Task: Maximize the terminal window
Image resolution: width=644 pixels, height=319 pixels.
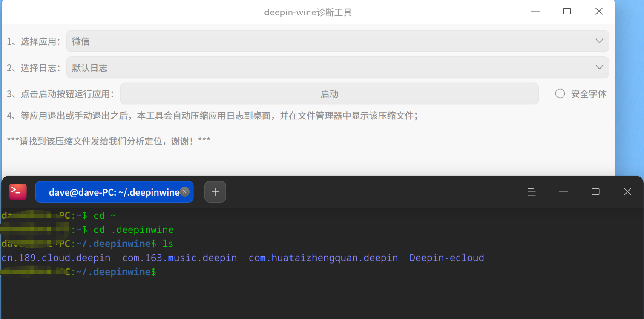Action: coord(595,192)
